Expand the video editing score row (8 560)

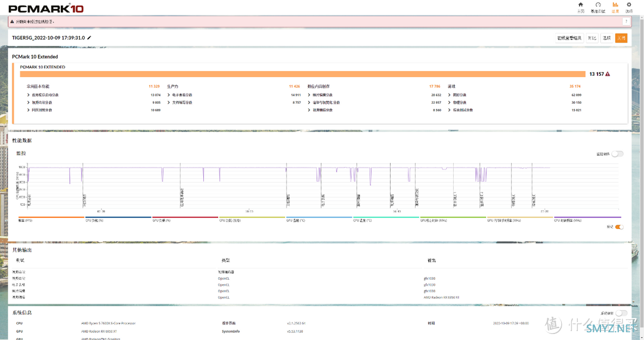pos(374,110)
